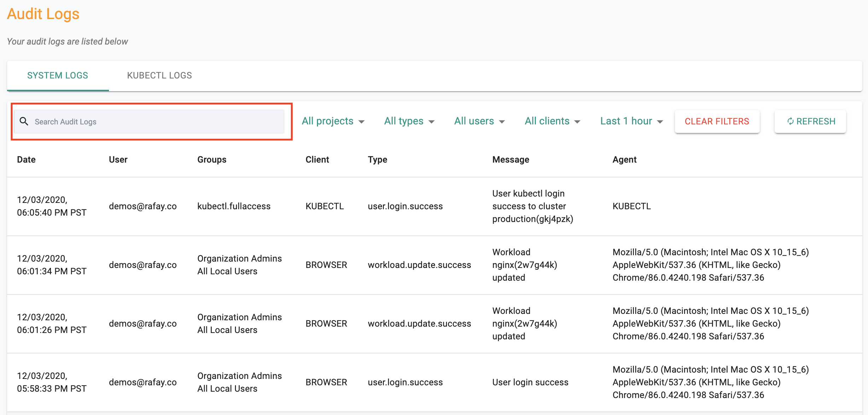
Task: Click Mozilla agent string in 05:58:33 row
Action: pyautogui.click(x=711, y=382)
